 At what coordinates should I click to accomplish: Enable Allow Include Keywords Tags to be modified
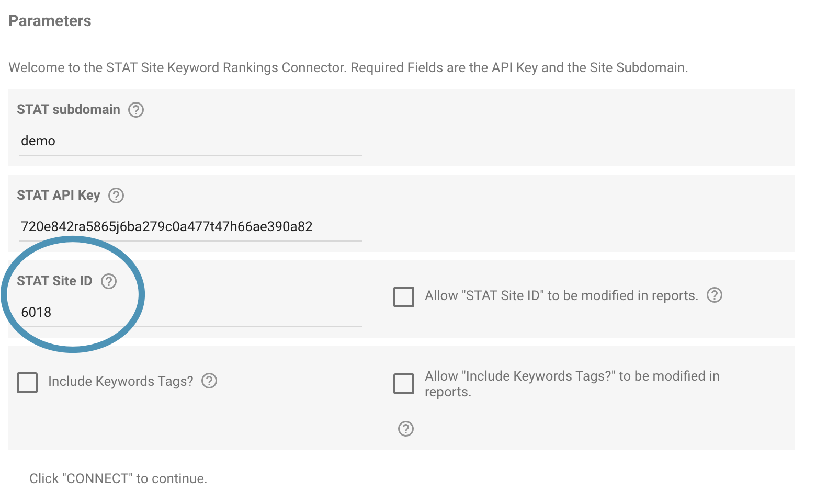tap(403, 383)
